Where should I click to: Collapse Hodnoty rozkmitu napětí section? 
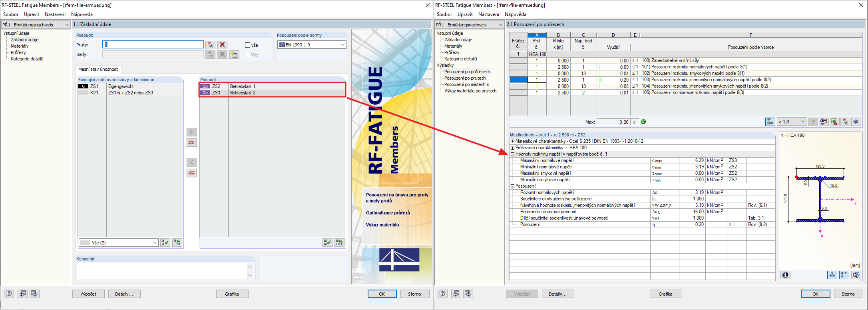(512, 154)
